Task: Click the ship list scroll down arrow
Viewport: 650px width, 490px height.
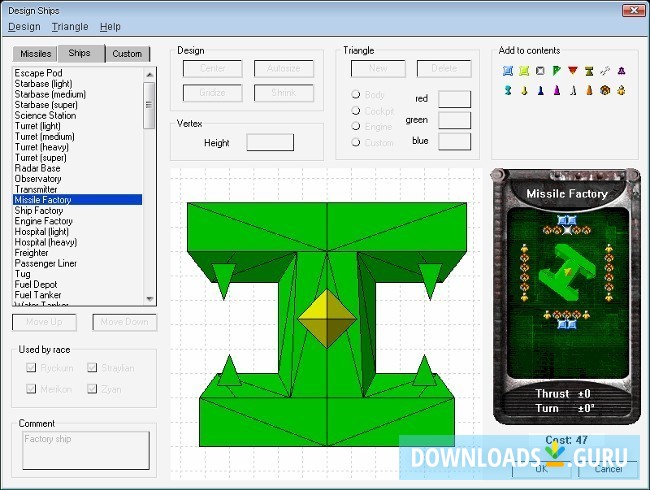Action: pyautogui.click(x=150, y=299)
